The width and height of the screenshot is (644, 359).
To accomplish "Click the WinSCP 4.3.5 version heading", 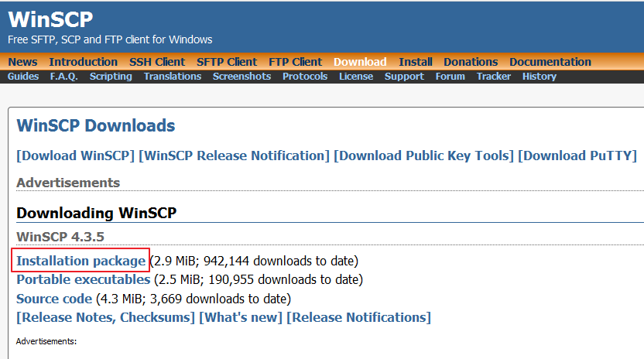I will (60, 237).
